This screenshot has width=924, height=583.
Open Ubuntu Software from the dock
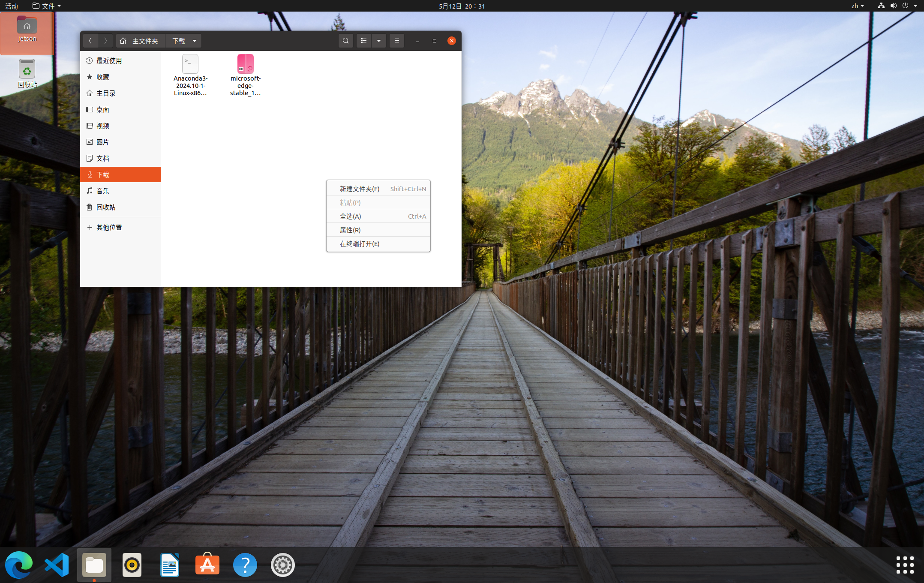pos(207,565)
